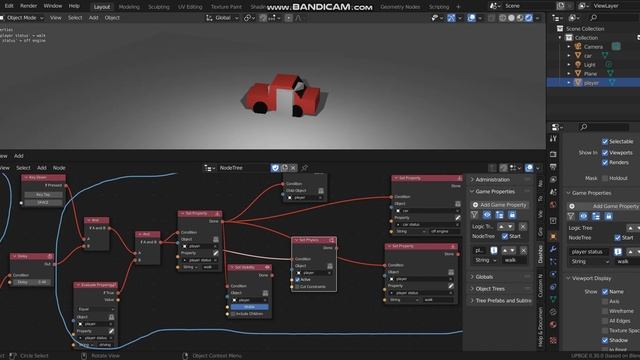The width and height of the screenshot is (640, 360).
Task: Click the Dashboard vertical sidebar tab
Action: pyautogui.click(x=540, y=254)
